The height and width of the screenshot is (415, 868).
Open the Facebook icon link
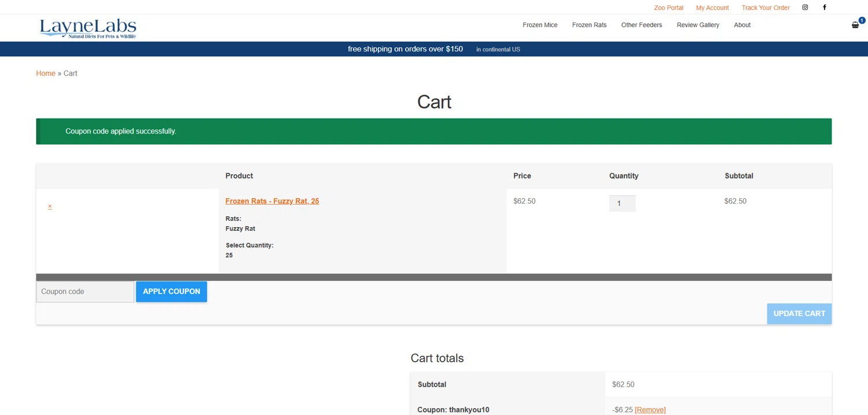pos(825,8)
